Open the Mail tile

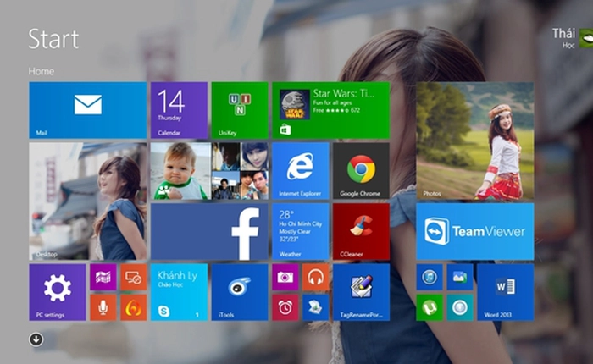pos(88,110)
